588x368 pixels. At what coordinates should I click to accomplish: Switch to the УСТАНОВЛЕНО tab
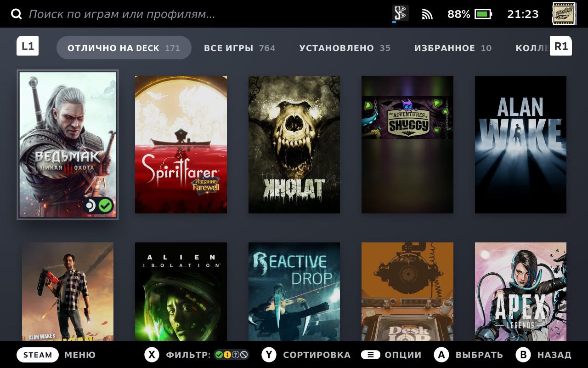tap(345, 48)
